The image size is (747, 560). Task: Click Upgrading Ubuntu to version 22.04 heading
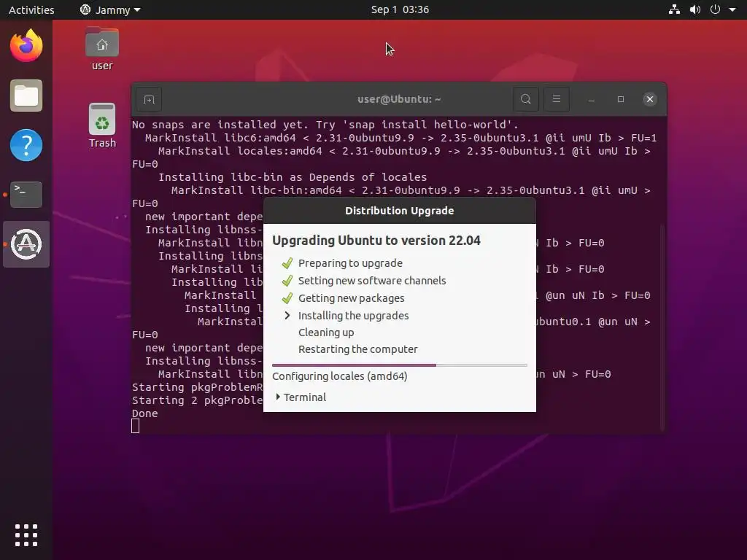click(376, 241)
